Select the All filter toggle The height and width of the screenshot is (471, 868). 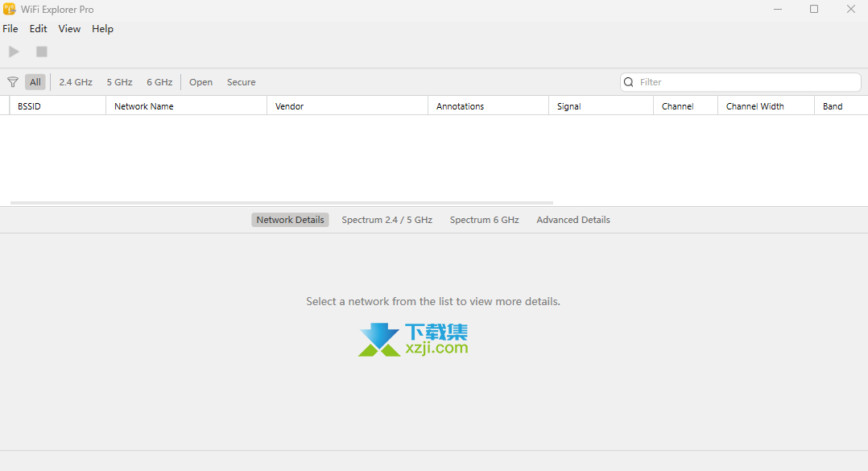point(35,82)
